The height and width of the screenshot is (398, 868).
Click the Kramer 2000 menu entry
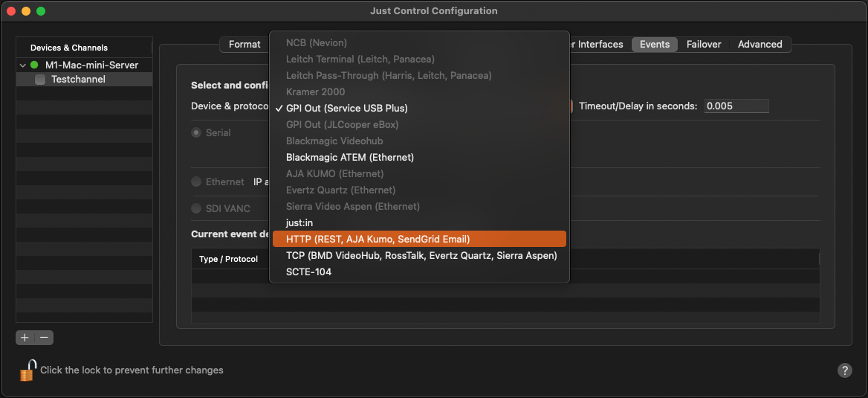pos(420,92)
